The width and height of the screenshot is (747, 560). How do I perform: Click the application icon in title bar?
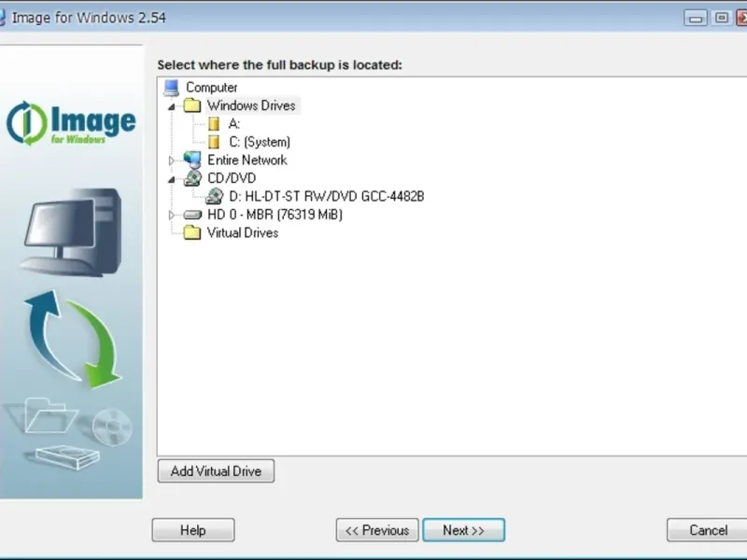click(x=2, y=18)
